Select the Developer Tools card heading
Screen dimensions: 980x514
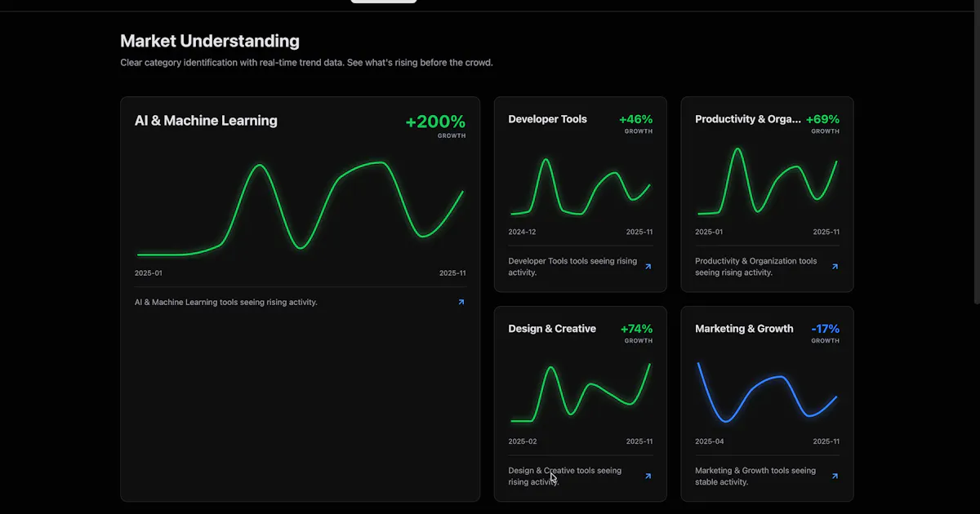547,119
